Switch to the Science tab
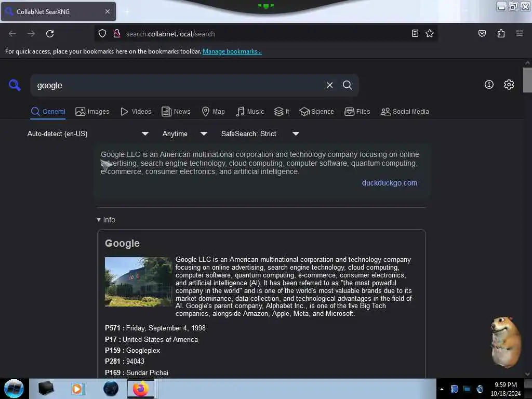Screen dimensions: 532x399 [316, 112]
